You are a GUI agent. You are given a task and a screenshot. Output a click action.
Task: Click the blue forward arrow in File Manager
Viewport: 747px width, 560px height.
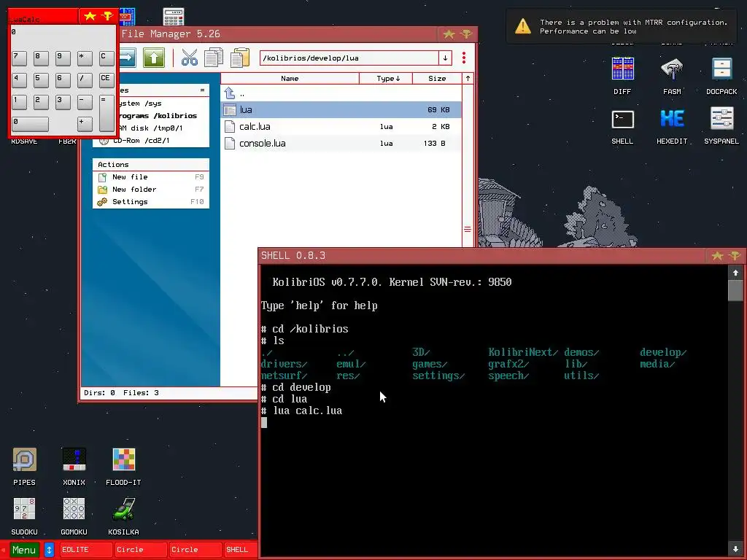click(x=127, y=58)
